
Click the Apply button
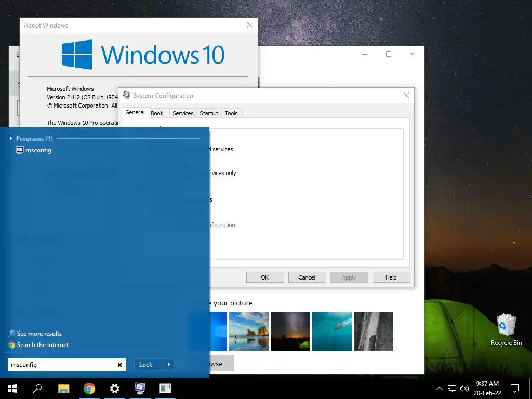(x=349, y=277)
